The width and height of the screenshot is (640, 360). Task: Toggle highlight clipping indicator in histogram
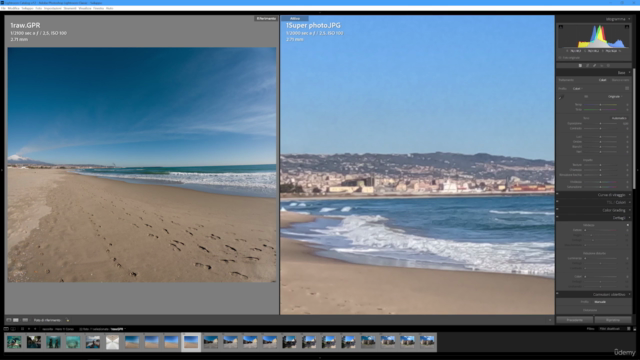(x=627, y=27)
